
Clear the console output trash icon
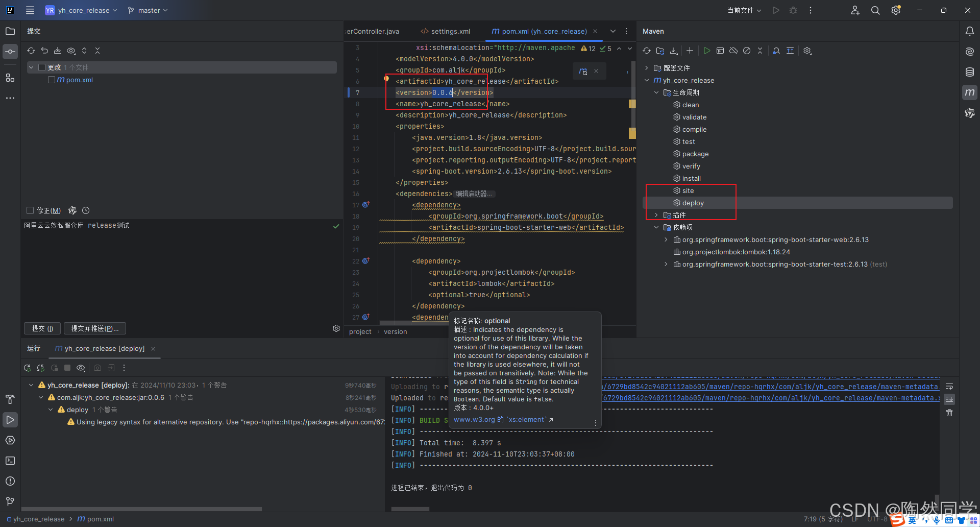pyautogui.click(x=949, y=413)
